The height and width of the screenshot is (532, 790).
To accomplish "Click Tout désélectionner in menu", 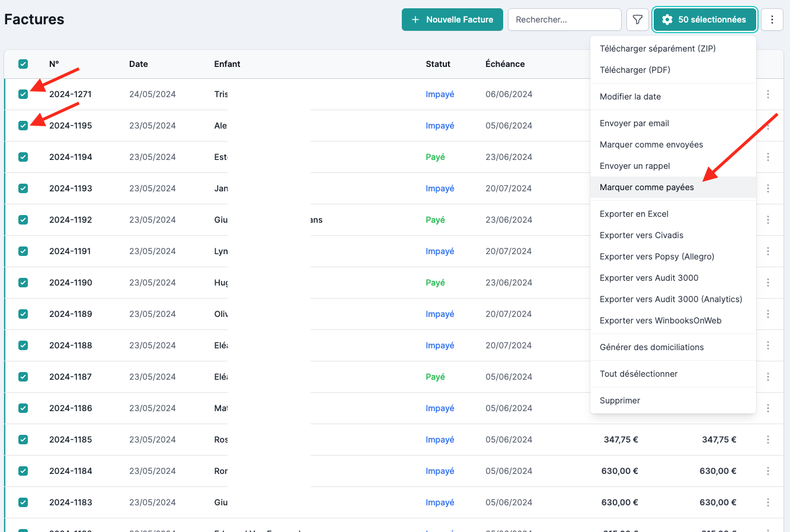I will tap(638, 374).
